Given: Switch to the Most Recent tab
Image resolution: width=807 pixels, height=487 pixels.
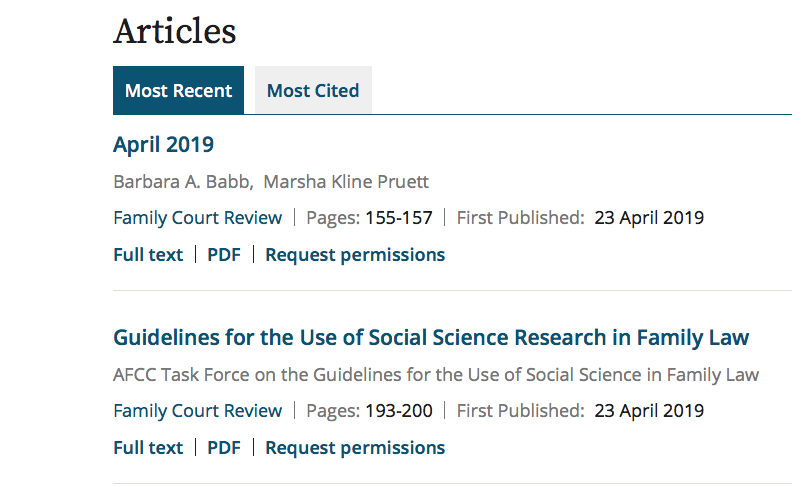Looking at the screenshot, I should tap(178, 91).
